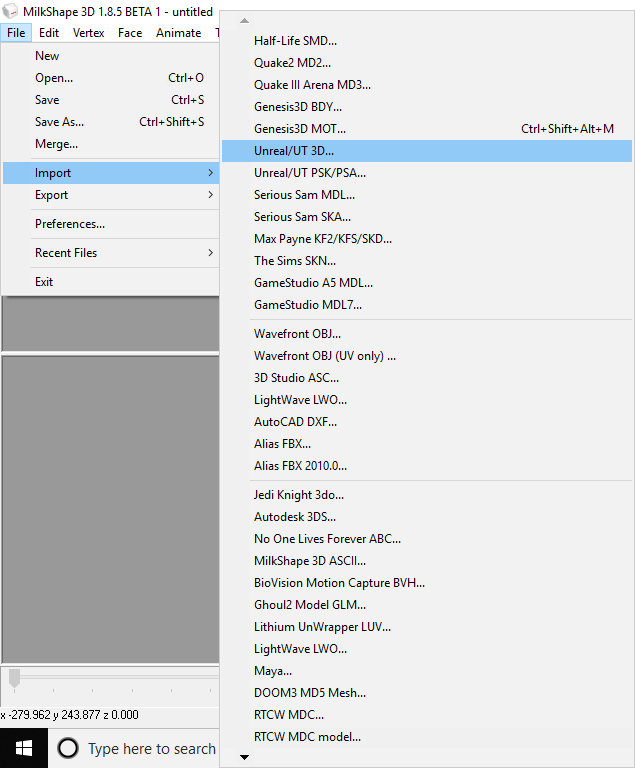
Task: Import an Alias FBX 2010.0... file
Action: 427,466
